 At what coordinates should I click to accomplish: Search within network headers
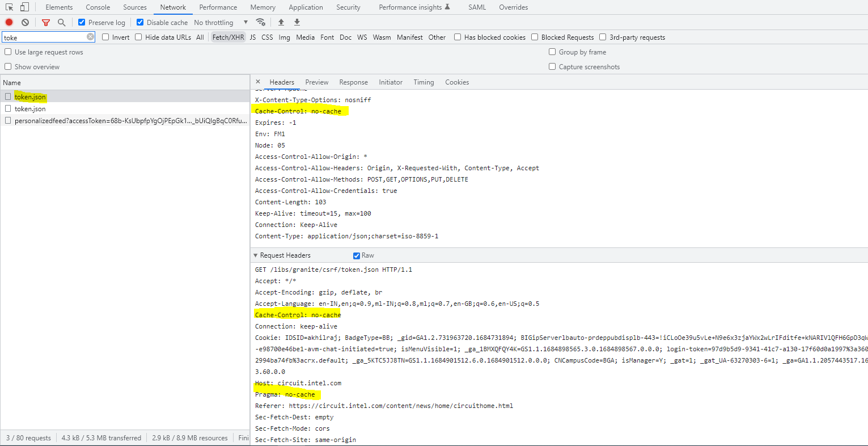(x=60, y=22)
